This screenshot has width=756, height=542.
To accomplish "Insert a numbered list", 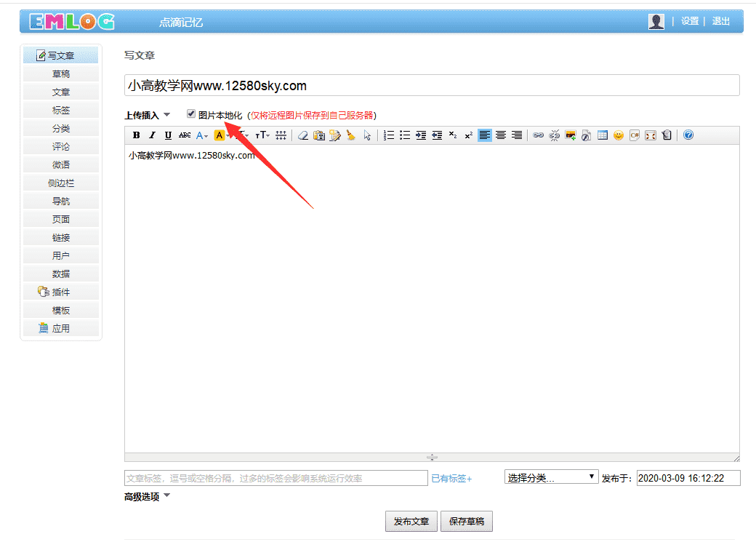I will [389, 135].
